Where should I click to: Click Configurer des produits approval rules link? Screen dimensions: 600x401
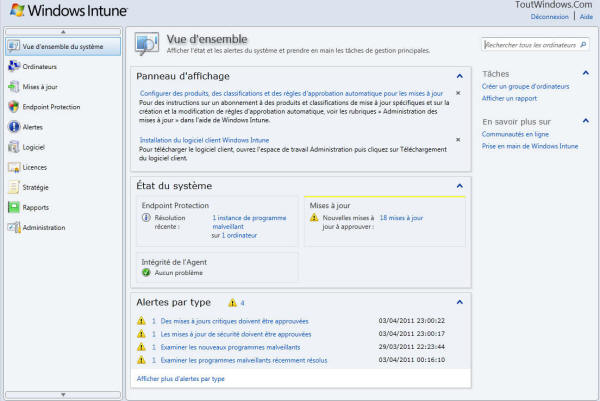click(x=291, y=93)
